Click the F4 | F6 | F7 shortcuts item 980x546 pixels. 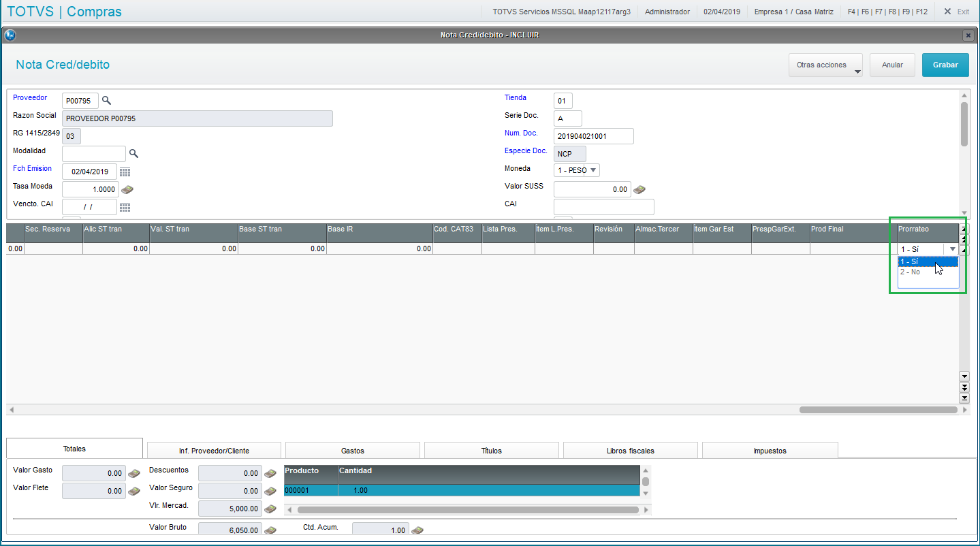[x=887, y=12]
